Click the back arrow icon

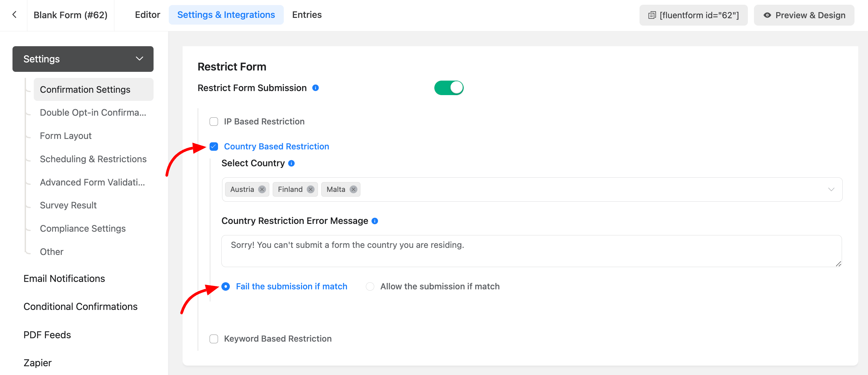pos(14,15)
